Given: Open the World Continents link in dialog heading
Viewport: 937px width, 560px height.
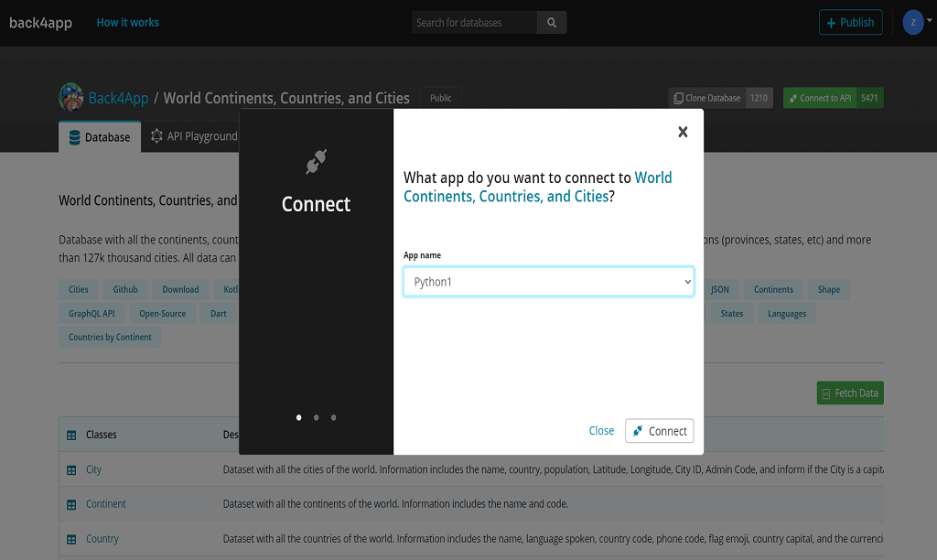Looking at the screenshot, I should tap(537, 187).
